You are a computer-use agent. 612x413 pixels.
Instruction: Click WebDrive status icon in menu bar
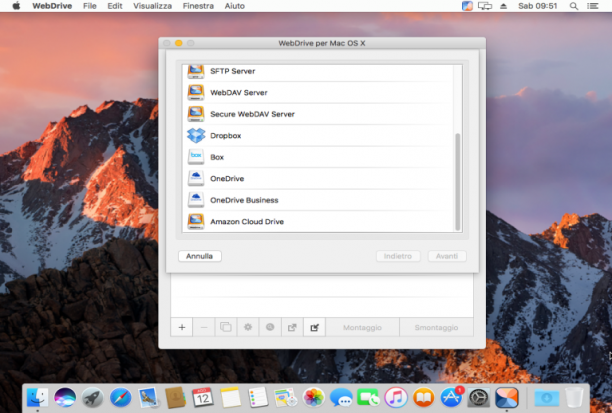467,6
